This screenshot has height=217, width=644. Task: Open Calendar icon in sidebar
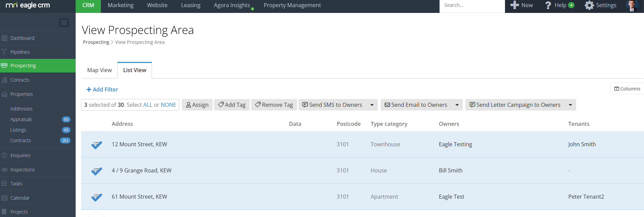coord(4,198)
